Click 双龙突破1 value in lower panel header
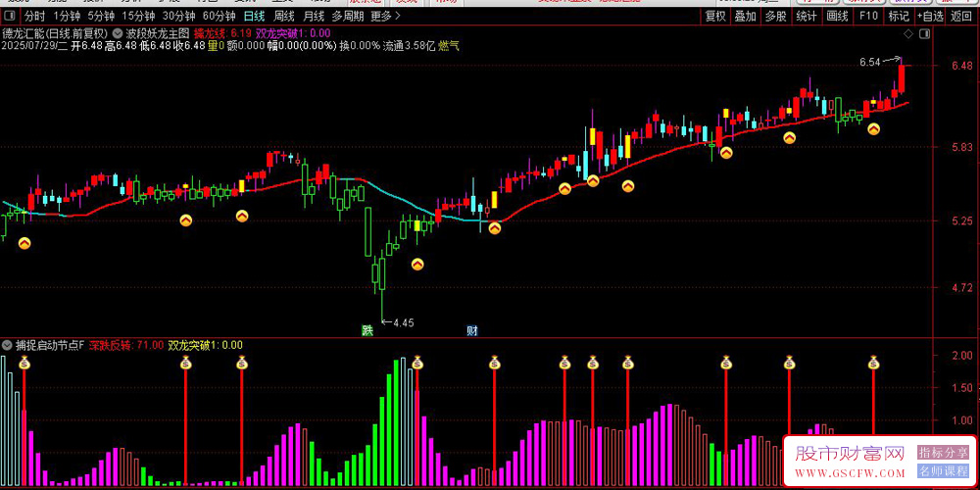 206,345
